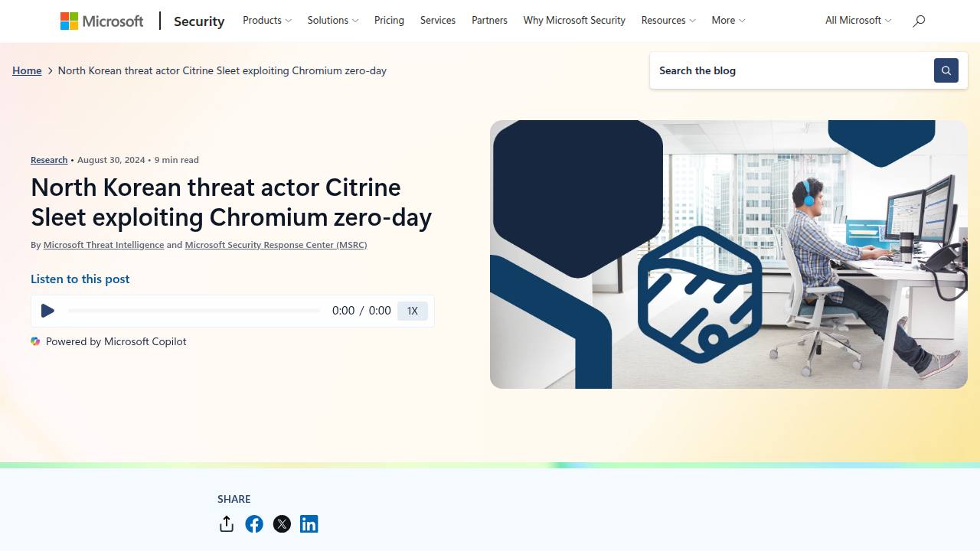Viewport: 980px width, 551px height.
Task: Click the article headline about Citrine Sleet
Action: click(231, 202)
